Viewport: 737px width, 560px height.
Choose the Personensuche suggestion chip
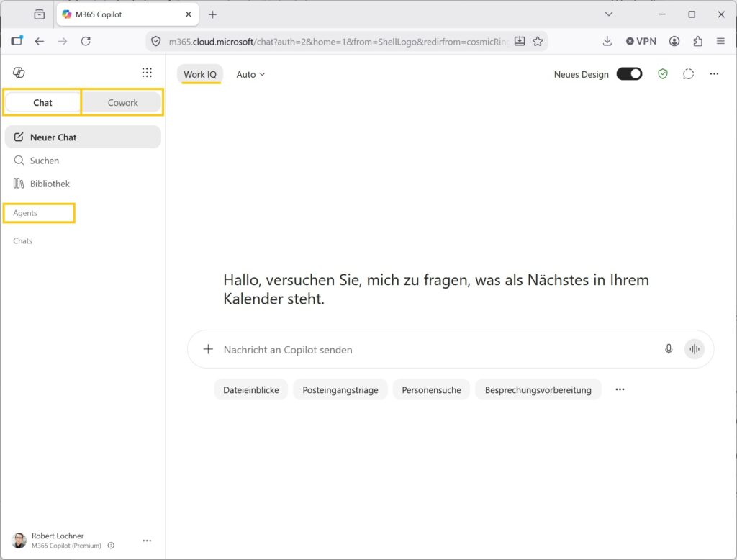click(432, 390)
